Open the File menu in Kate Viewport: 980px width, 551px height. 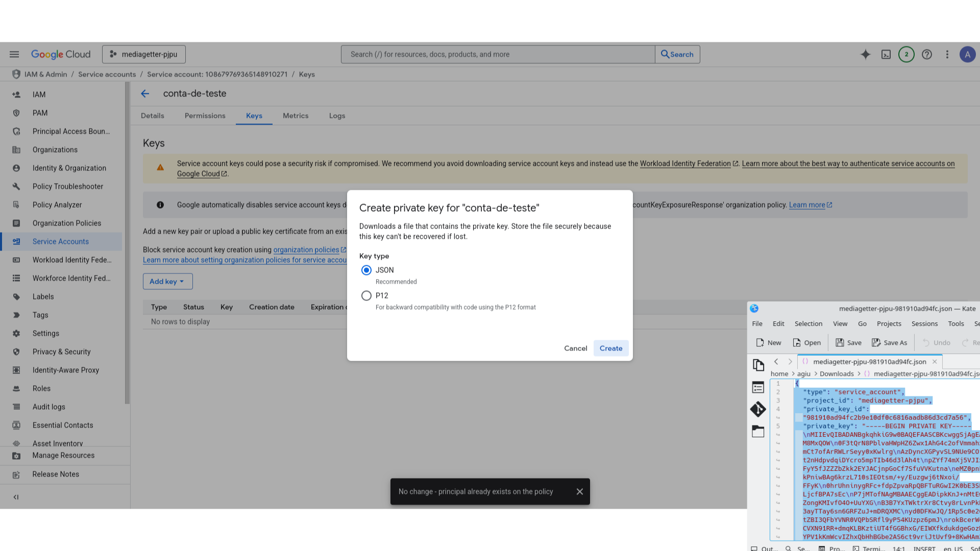757,324
